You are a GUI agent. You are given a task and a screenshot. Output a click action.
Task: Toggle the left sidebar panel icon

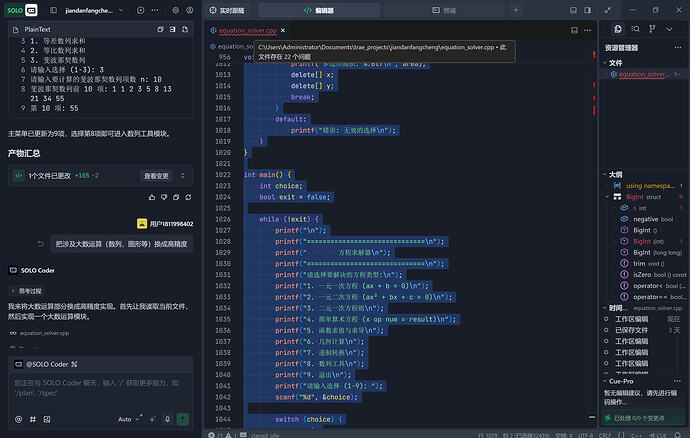(53, 10)
